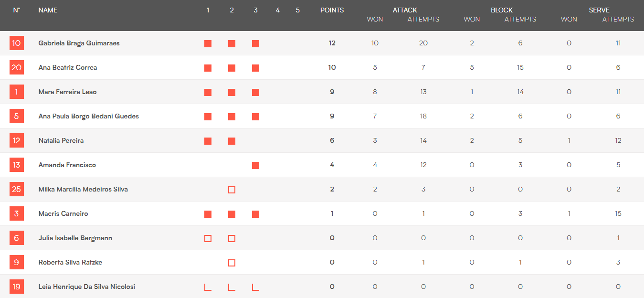Screen dimensions: 644x298
Task: Click Leia Nicolosi set 3 libero marker
Action: [x=255, y=287]
